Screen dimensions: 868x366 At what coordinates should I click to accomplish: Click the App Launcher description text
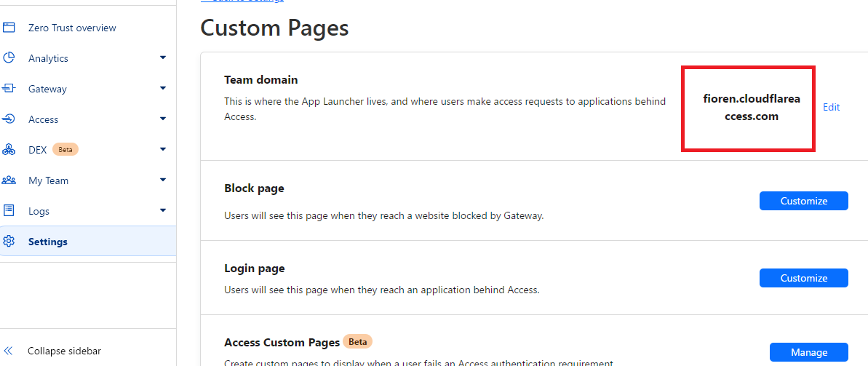(x=445, y=108)
